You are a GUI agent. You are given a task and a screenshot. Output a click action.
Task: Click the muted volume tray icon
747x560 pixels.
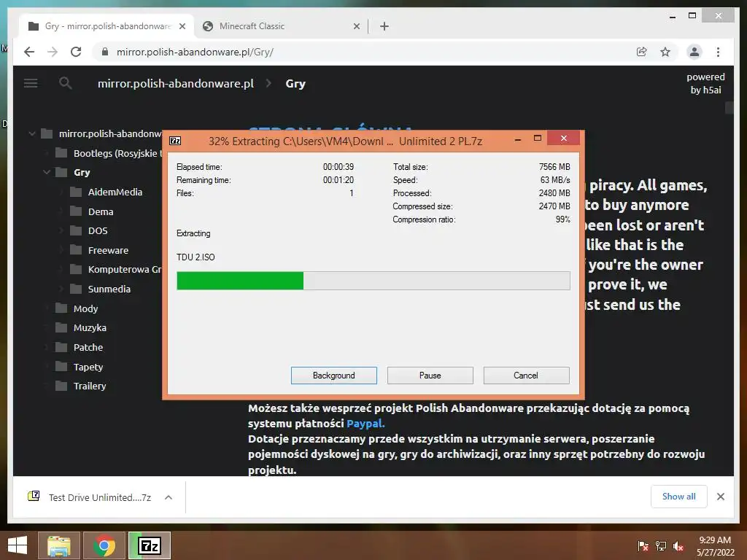pos(678,546)
